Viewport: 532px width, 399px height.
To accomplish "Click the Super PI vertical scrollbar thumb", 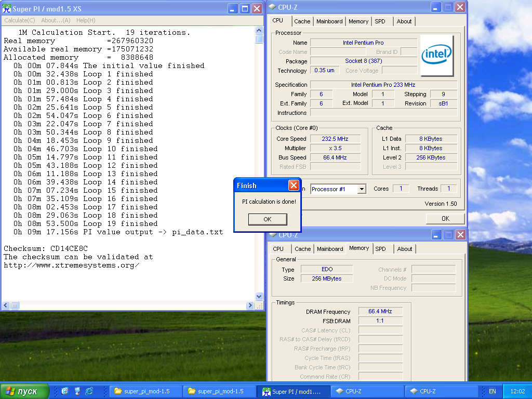I will (259, 38).
